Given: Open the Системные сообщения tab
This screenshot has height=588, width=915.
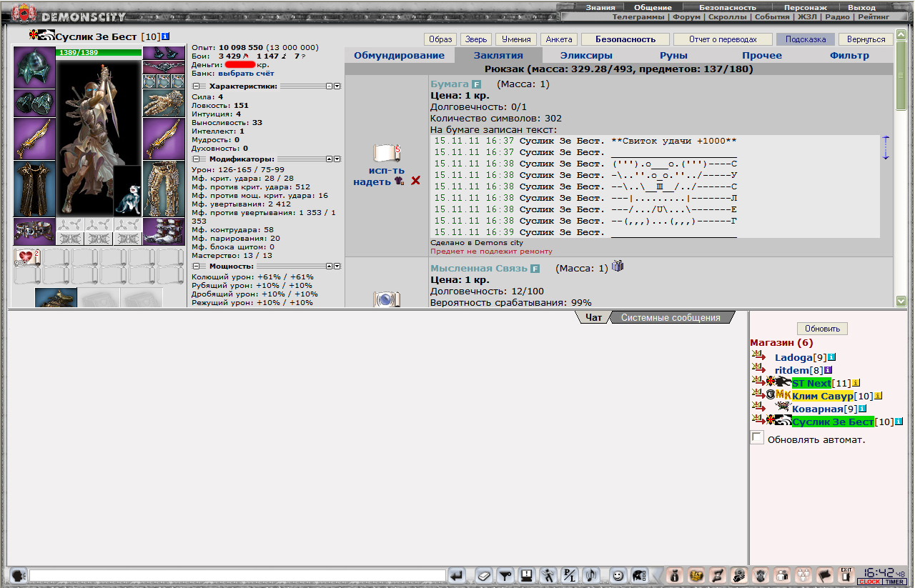Looking at the screenshot, I should [671, 317].
